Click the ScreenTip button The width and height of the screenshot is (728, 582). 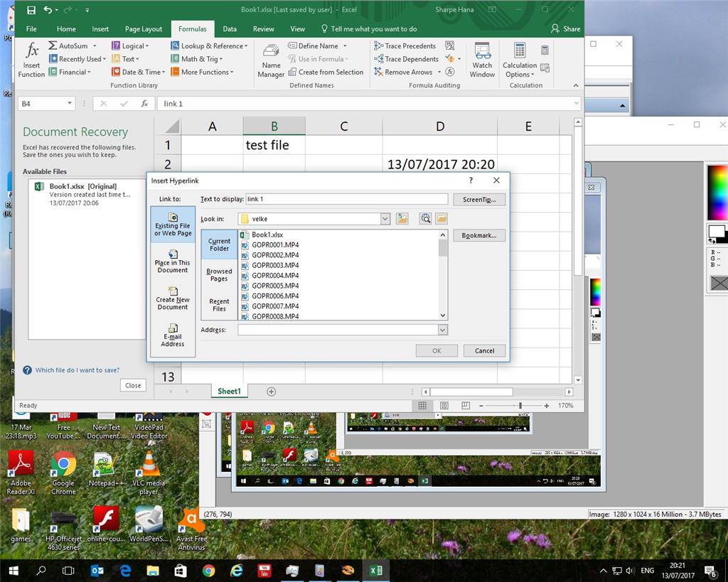pyautogui.click(x=479, y=200)
